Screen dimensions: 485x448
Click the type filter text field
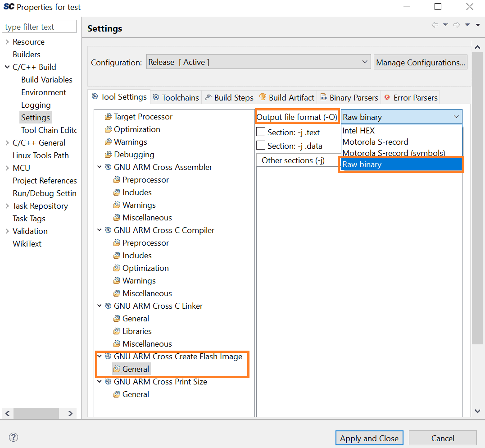click(x=39, y=27)
